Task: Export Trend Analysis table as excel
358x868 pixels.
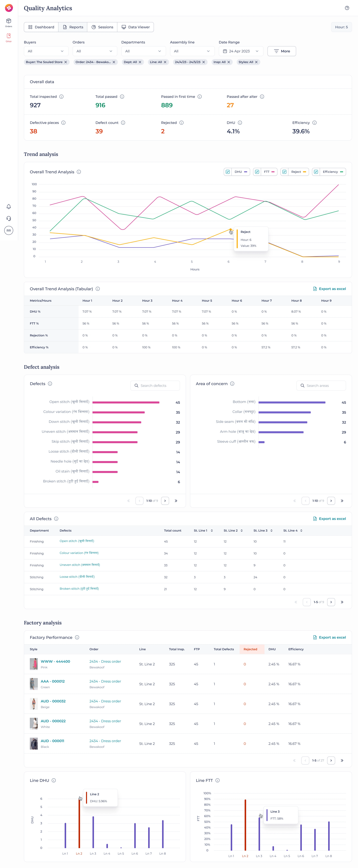Action: pyautogui.click(x=329, y=289)
